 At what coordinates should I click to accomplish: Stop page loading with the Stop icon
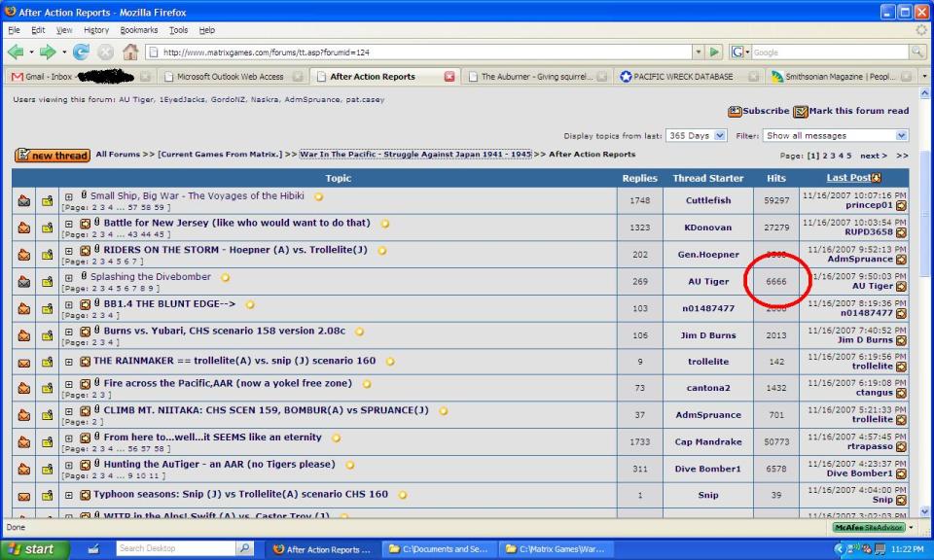(x=105, y=52)
